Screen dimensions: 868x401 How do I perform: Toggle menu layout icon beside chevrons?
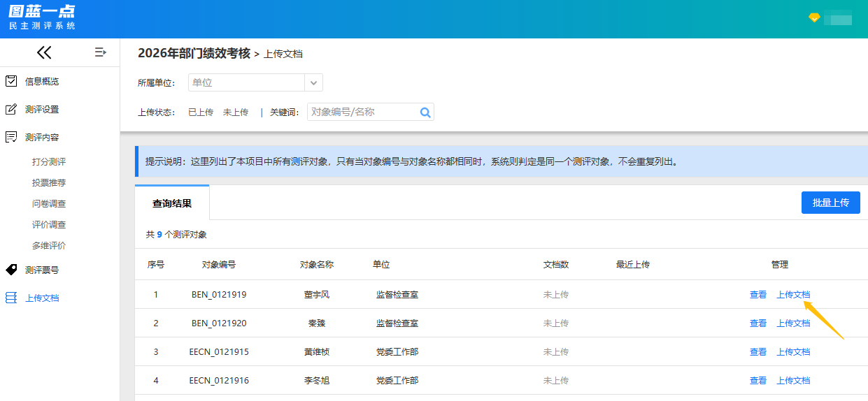(101, 52)
